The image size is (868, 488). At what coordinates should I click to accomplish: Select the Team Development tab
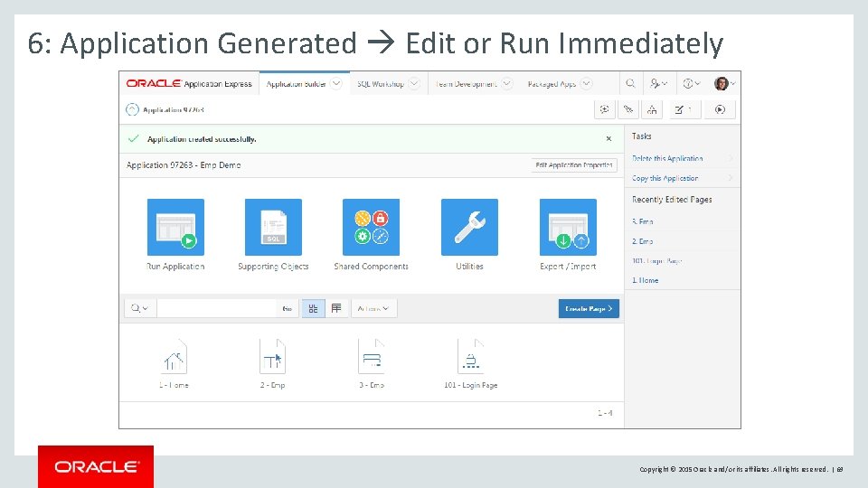[x=467, y=84]
